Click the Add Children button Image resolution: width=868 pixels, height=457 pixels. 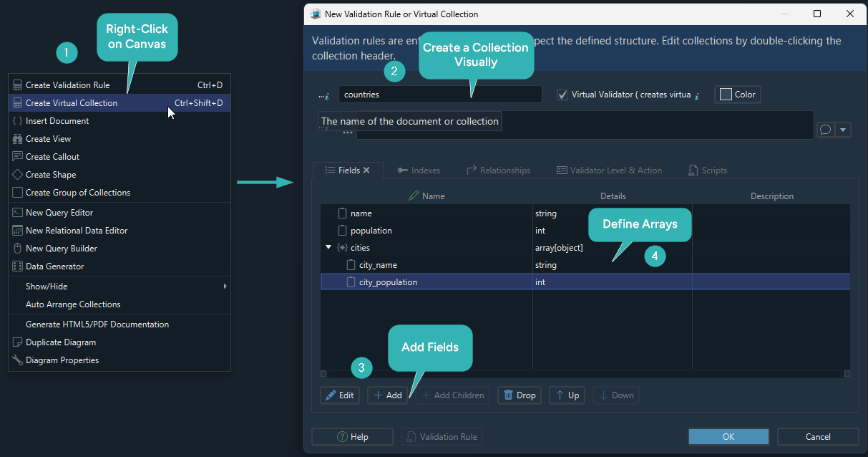click(453, 395)
